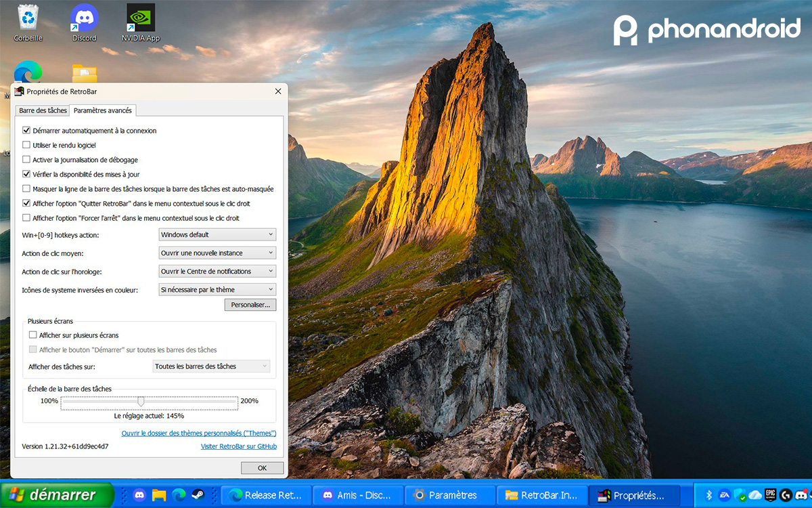Disable automatic start at connexion
The height and width of the screenshot is (508, 812).
point(27,130)
